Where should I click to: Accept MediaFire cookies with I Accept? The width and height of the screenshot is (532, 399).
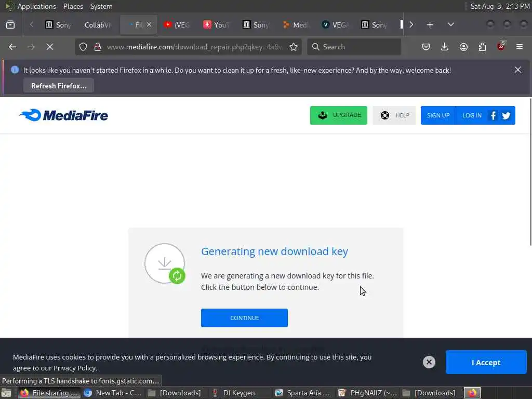click(x=486, y=362)
